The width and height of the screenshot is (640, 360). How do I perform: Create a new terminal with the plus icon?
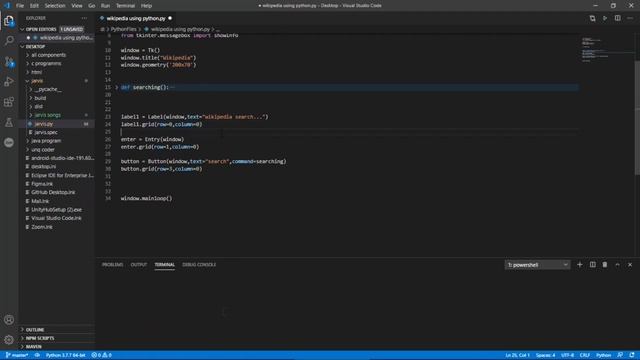(x=580, y=264)
